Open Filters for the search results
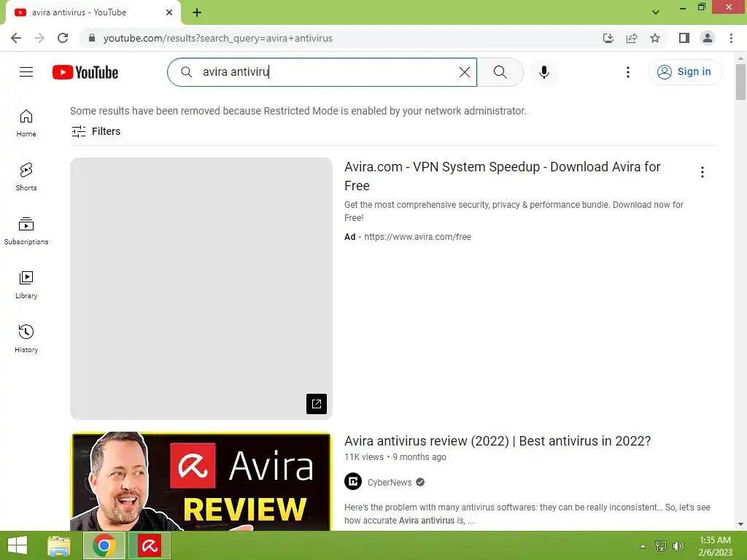Screen dimensions: 747x560 pos(96,131)
